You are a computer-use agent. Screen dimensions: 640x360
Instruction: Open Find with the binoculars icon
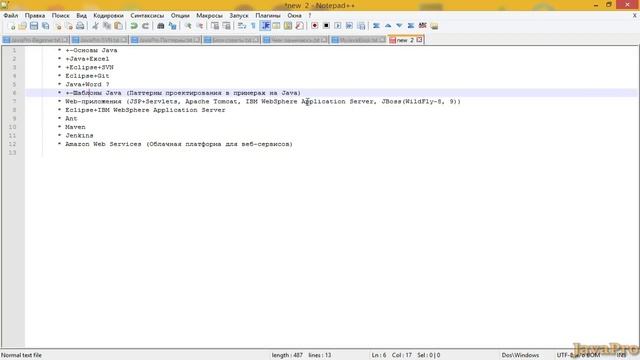[x=160, y=26]
